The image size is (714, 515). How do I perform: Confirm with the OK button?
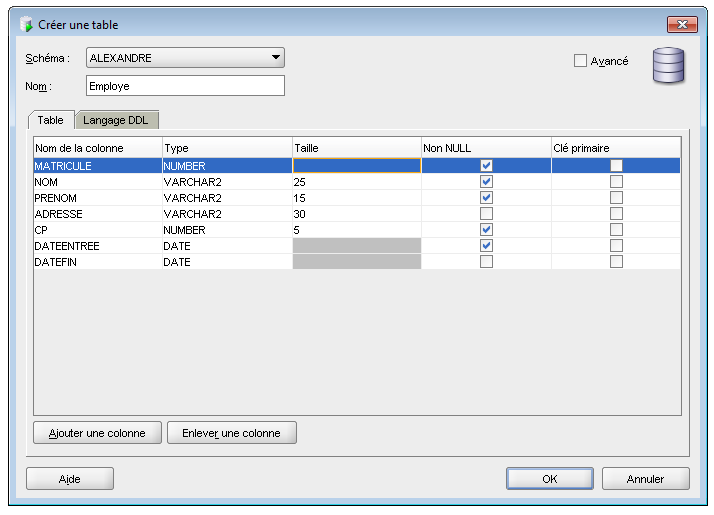point(549,479)
